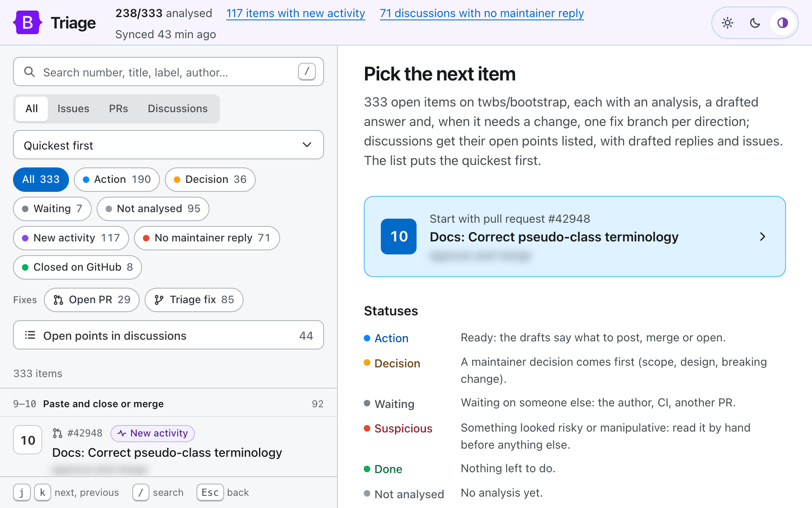Click the Esc back key hint
The height and width of the screenshot is (508, 812).
point(210,492)
